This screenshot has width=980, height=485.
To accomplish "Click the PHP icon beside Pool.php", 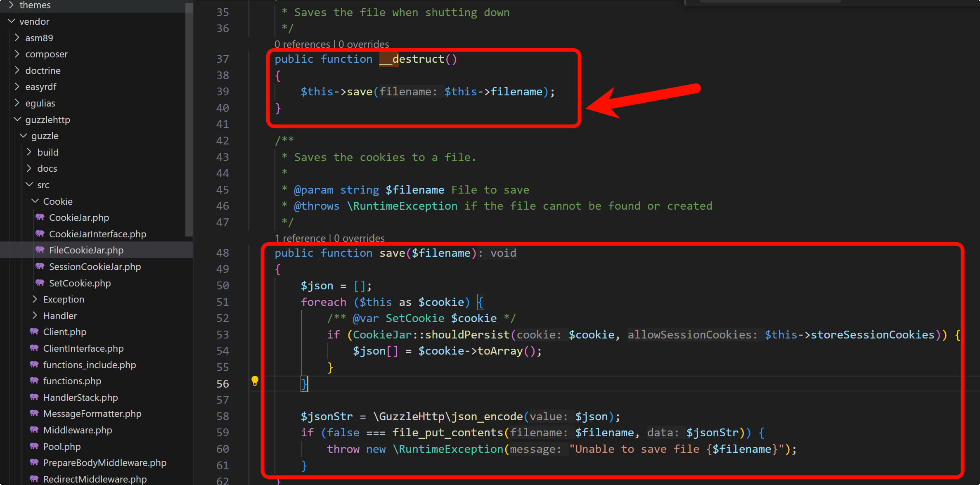I will [34, 446].
